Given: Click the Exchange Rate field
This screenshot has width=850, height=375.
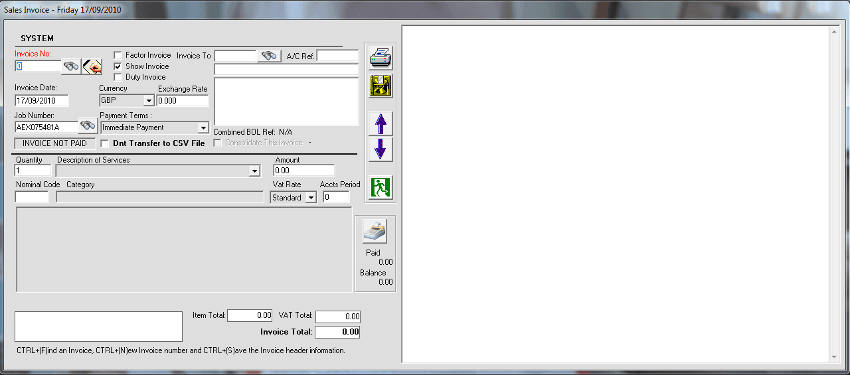Looking at the screenshot, I should [x=183, y=101].
